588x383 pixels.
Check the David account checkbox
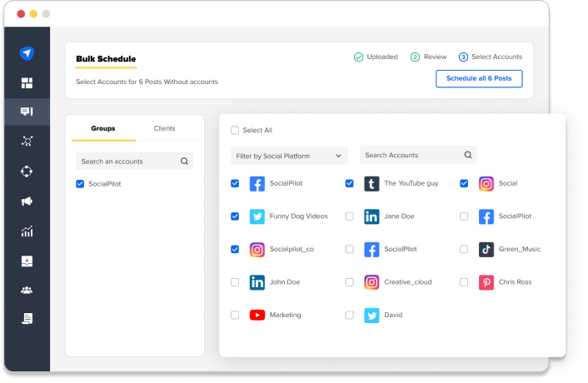350,316
